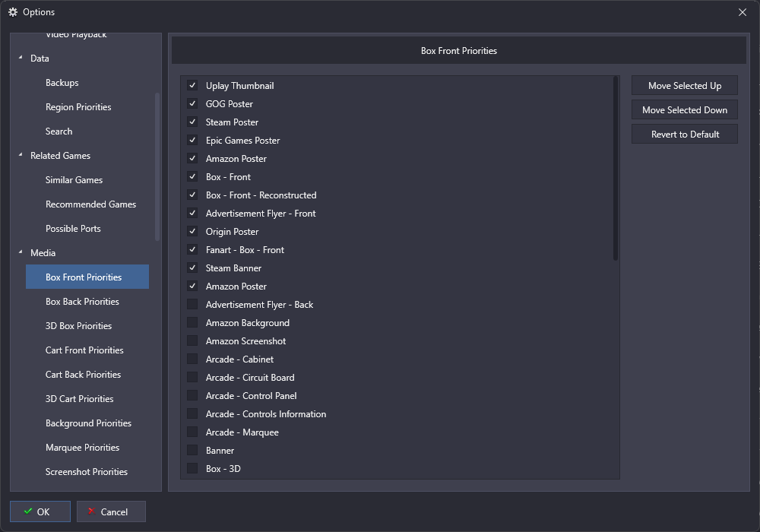Uncheck the Origin Poster checkbox

point(192,232)
